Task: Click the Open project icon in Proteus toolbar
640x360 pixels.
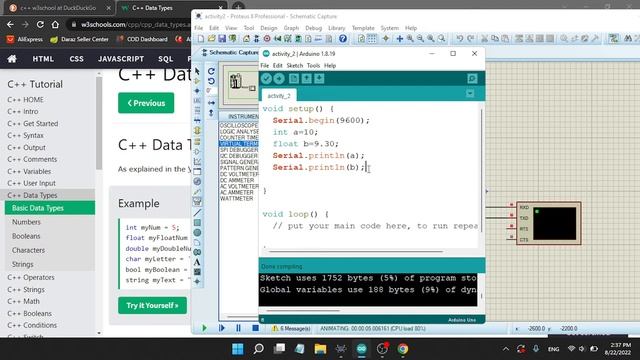Action: 211,38
